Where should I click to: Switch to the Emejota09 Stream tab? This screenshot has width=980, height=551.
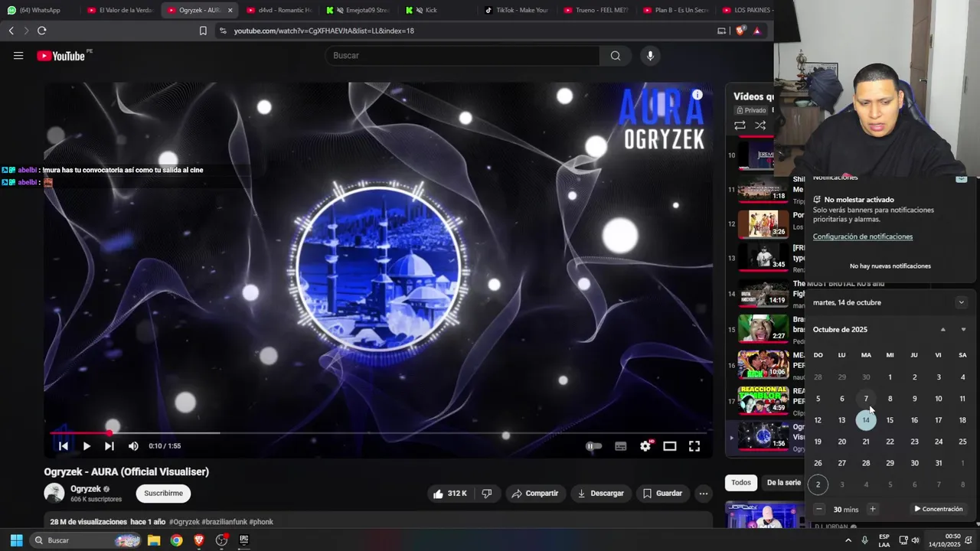358,10
